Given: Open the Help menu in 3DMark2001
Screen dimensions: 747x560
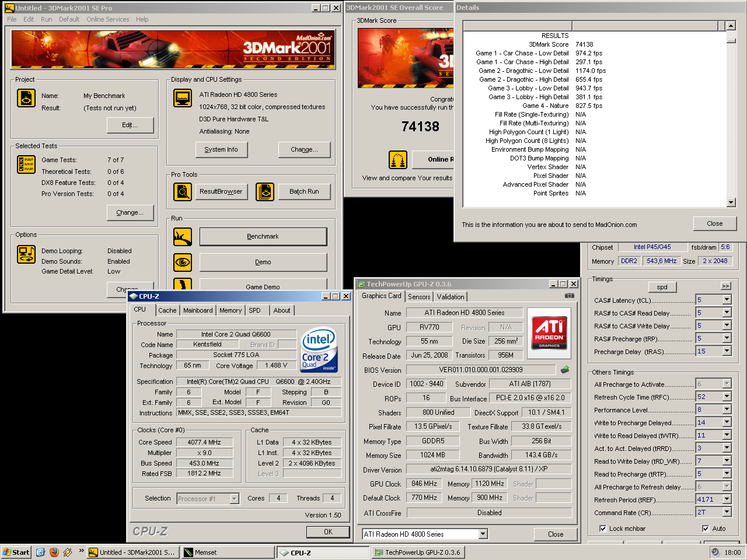Looking at the screenshot, I should click(142, 19).
